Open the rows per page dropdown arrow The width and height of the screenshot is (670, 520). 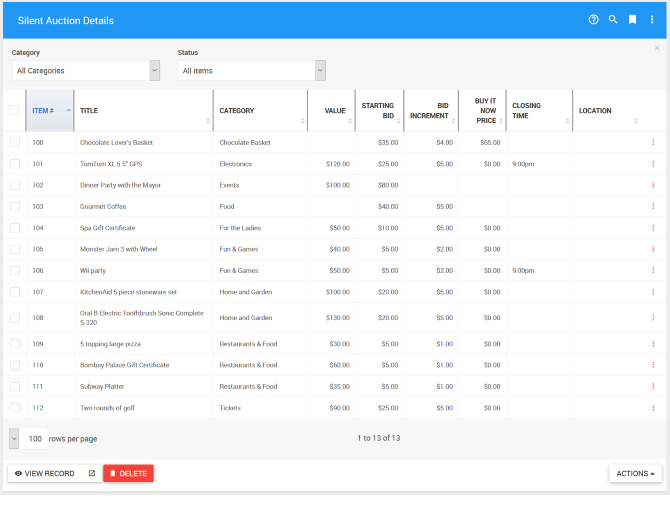14,439
